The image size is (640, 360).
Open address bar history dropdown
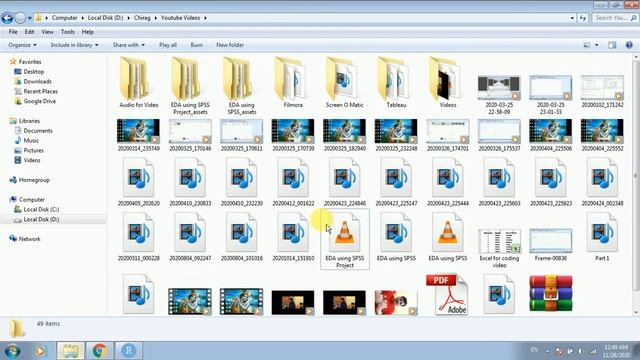click(x=572, y=18)
